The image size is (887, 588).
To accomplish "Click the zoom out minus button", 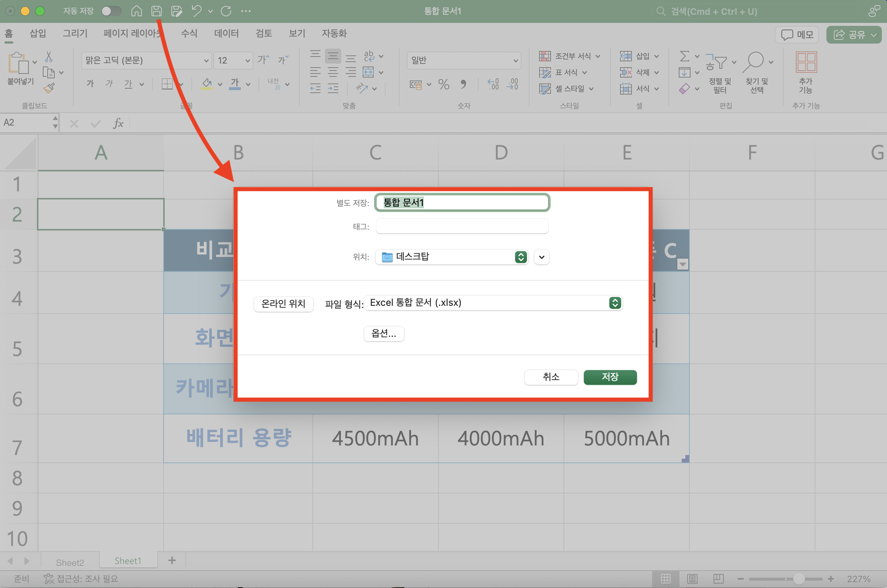I will [740, 579].
